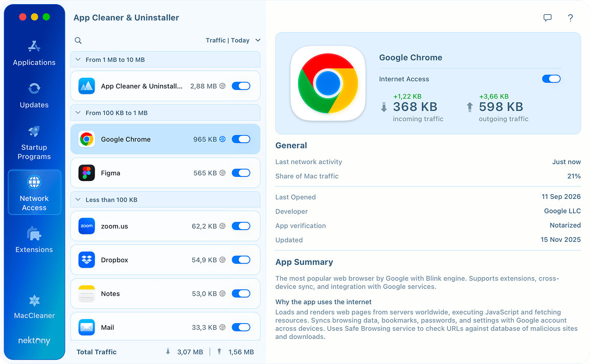
Task: Click the globe icon beside 565 KB
Action: coord(222,173)
